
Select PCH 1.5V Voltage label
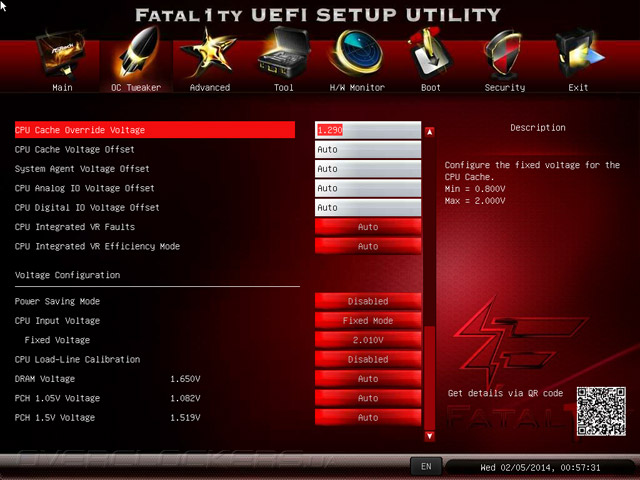55,418
